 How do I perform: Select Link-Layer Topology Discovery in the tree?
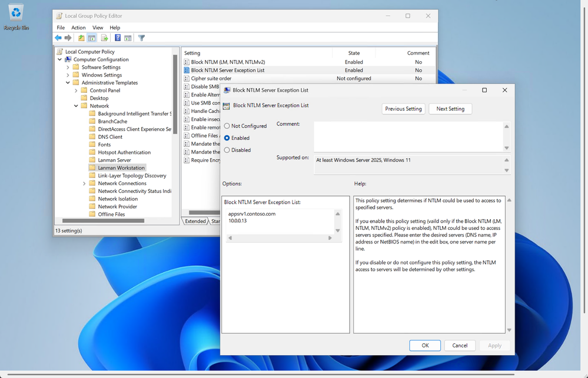pyautogui.click(x=132, y=175)
